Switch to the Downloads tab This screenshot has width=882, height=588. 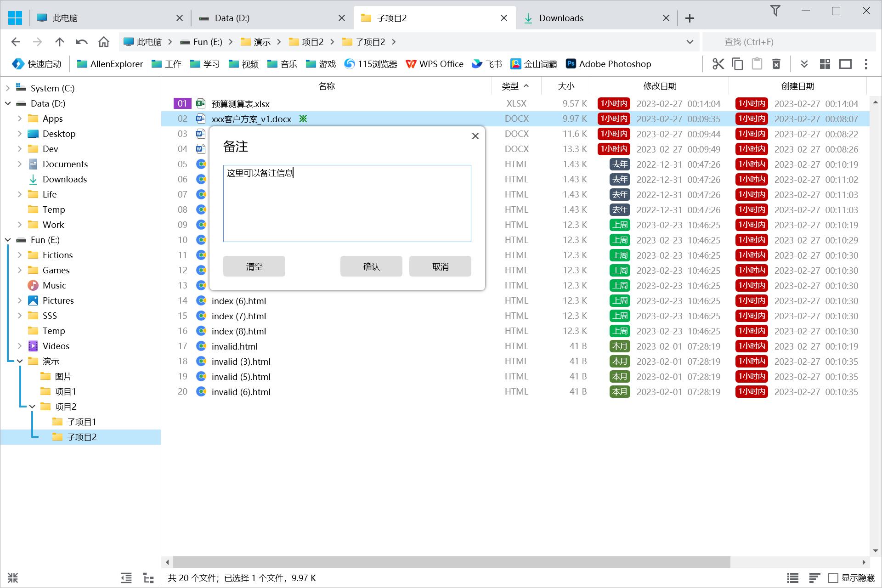pos(561,18)
